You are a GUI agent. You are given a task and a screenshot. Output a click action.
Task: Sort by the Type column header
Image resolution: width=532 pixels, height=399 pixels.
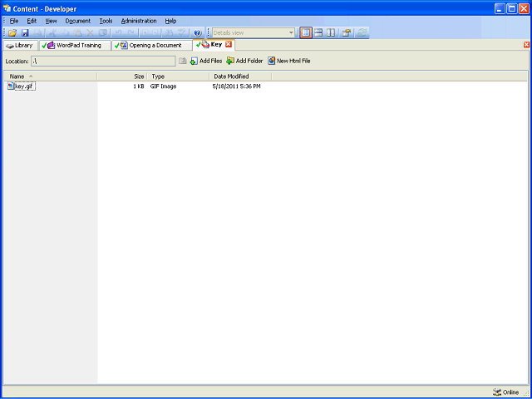[x=178, y=76]
